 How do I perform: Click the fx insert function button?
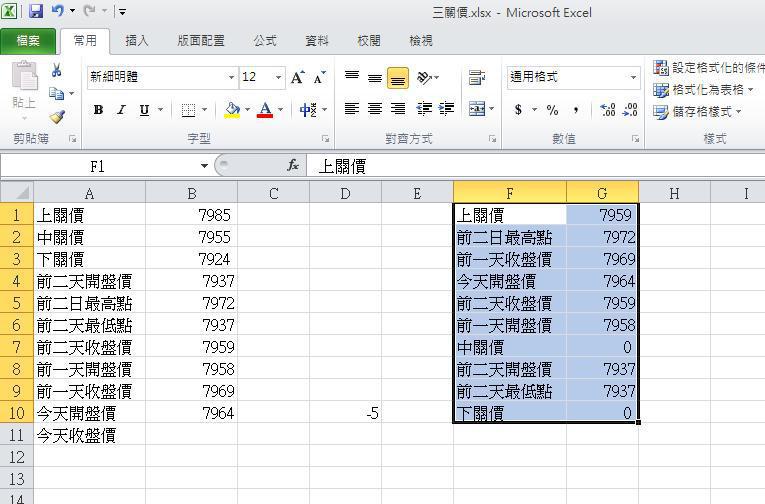[293, 165]
